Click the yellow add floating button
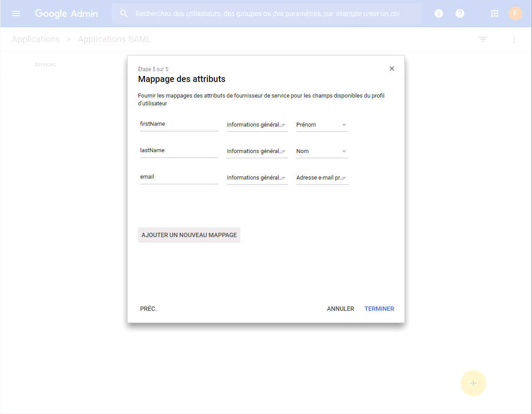Viewport: 532px width, 414px height. pyautogui.click(x=473, y=383)
